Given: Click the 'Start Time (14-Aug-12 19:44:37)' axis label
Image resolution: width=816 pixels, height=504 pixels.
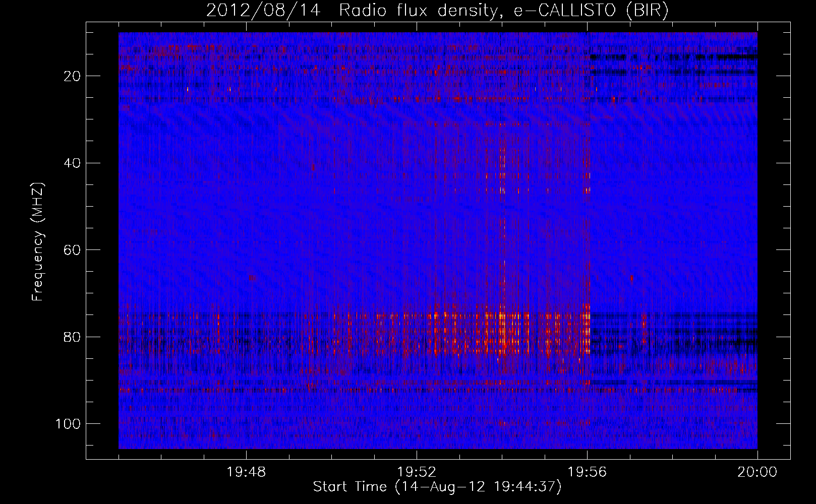Looking at the screenshot, I should (x=437, y=487).
